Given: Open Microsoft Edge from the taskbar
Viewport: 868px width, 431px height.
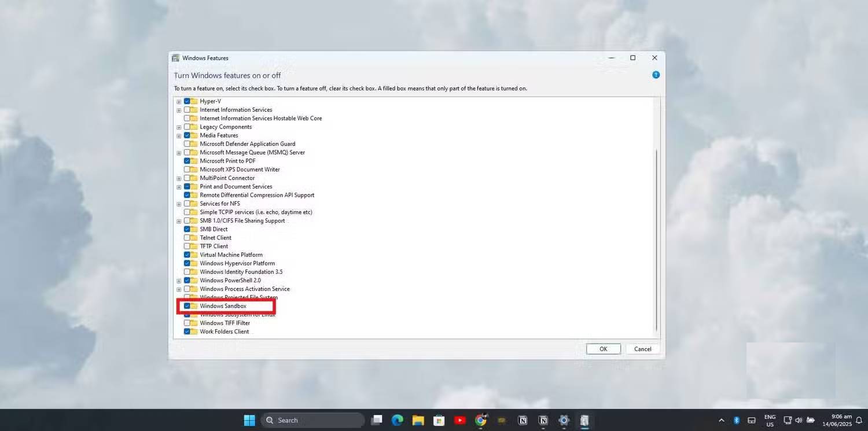Looking at the screenshot, I should [396, 420].
